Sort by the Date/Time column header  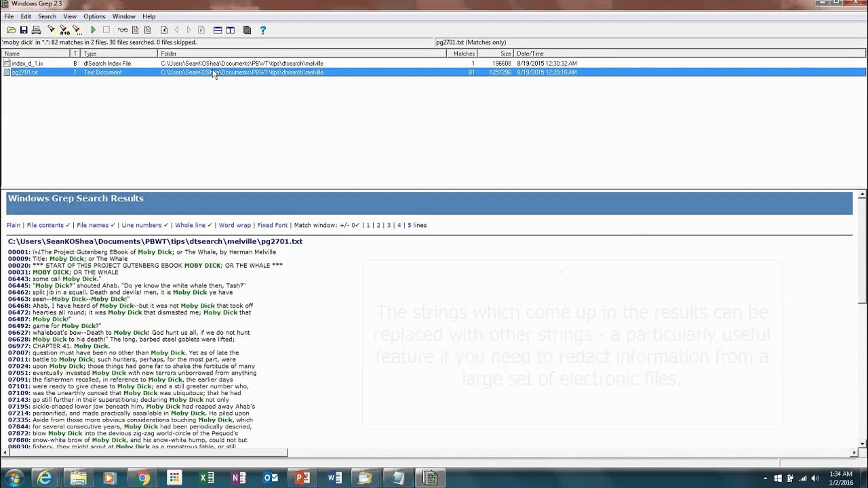pyautogui.click(x=690, y=54)
